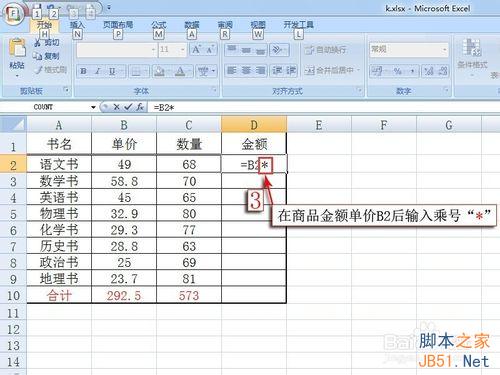The width and height of the screenshot is (500, 375).
Task: Click the Select All corner button
Action: 13,125
